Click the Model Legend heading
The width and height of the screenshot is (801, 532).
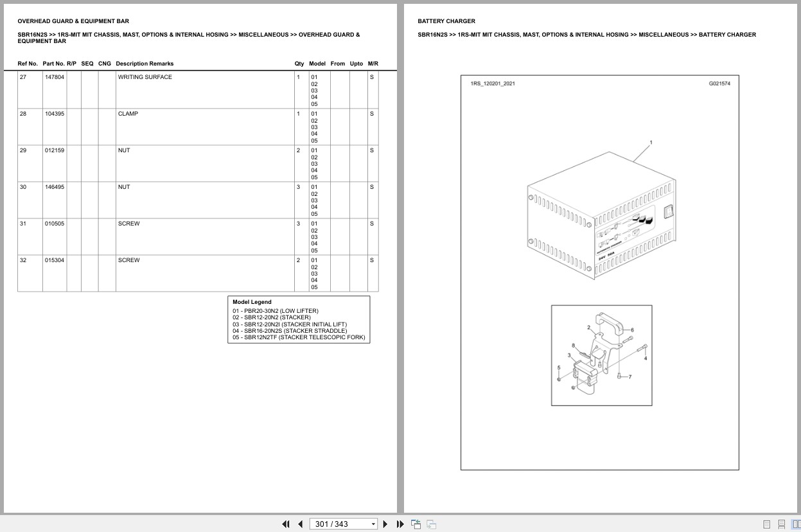pos(252,302)
